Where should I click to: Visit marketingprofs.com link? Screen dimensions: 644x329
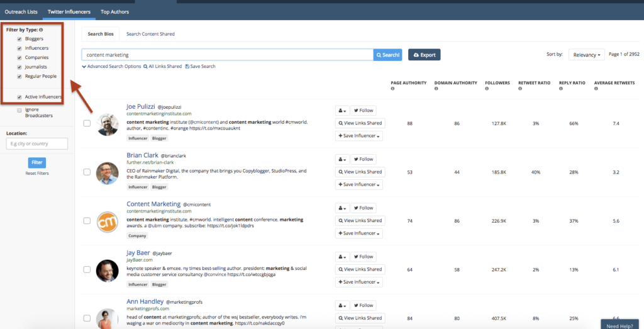coord(148,308)
